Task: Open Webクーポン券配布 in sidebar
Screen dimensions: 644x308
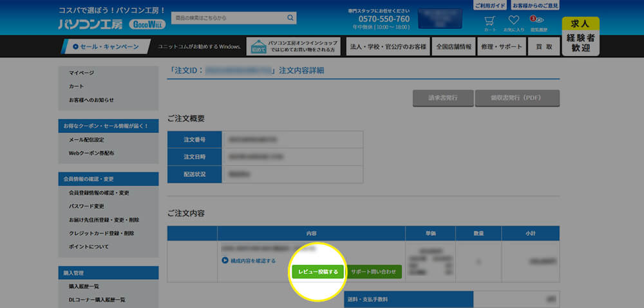Action: pyautogui.click(x=91, y=153)
